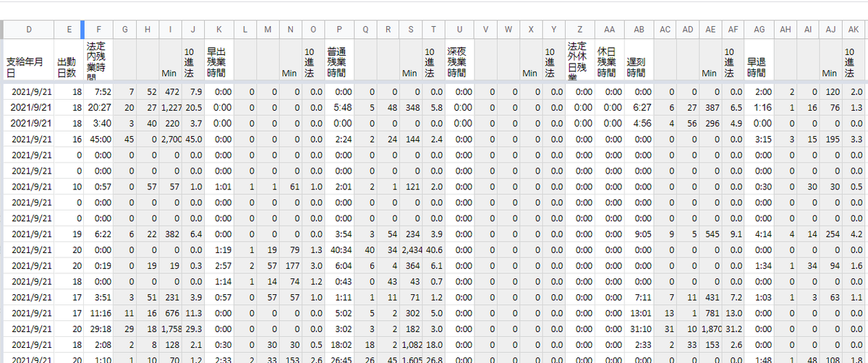Viewport: 868px width, 363px height.
Task: Select the cell containing 4:14
Action: (759, 234)
